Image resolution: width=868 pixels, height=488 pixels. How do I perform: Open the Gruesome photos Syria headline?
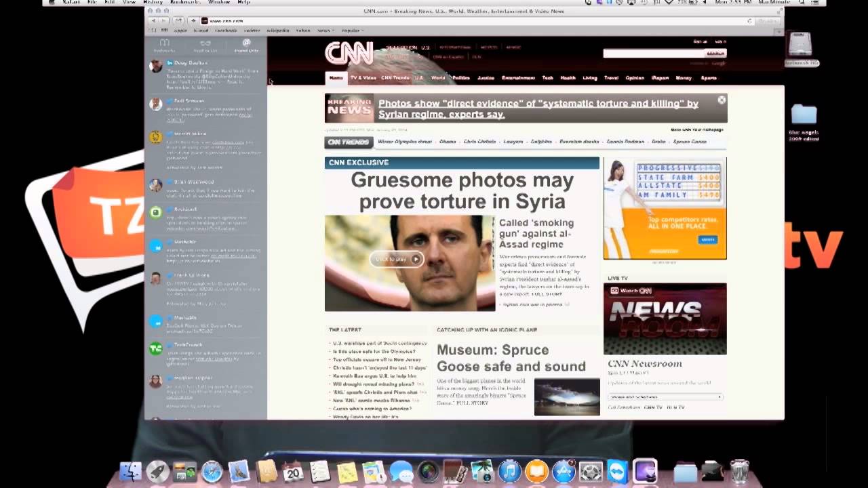462,190
